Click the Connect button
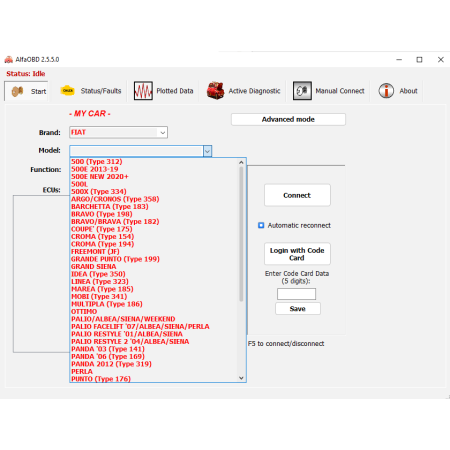 point(297,195)
